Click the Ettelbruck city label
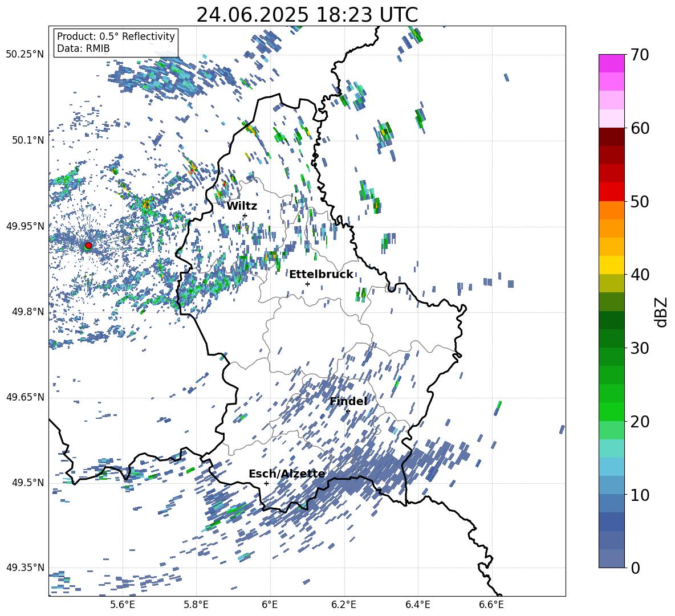Viewport: 675px width, 616px height. (321, 275)
